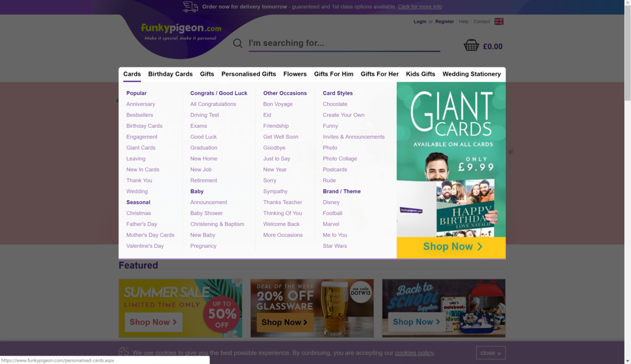Open the Birthday Cards menu
The width and height of the screenshot is (631, 364).
[x=170, y=74]
